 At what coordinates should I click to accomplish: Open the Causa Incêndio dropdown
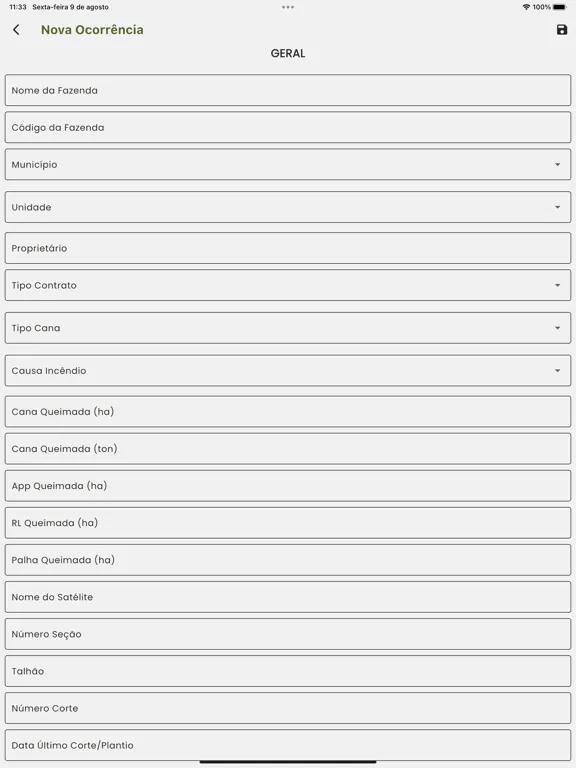pos(288,371)
